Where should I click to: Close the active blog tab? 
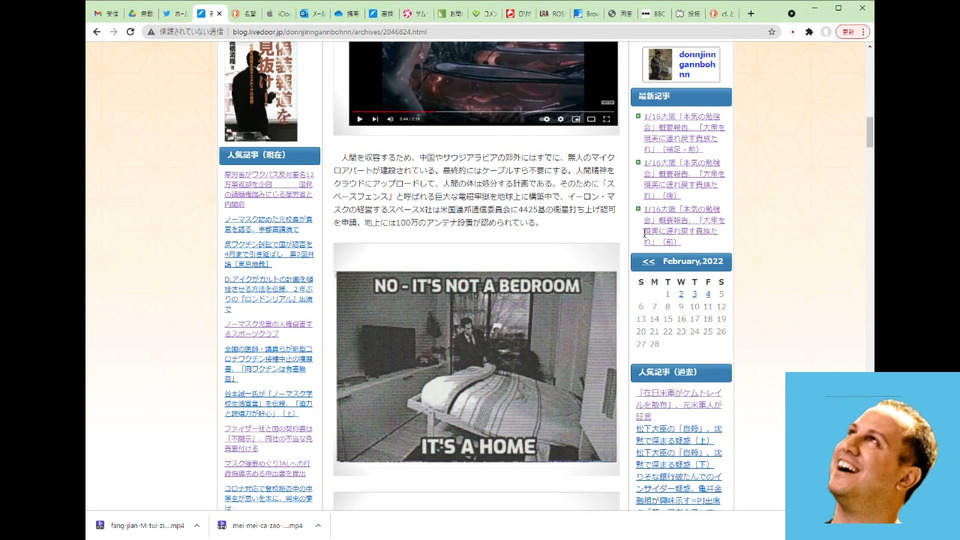219,13
